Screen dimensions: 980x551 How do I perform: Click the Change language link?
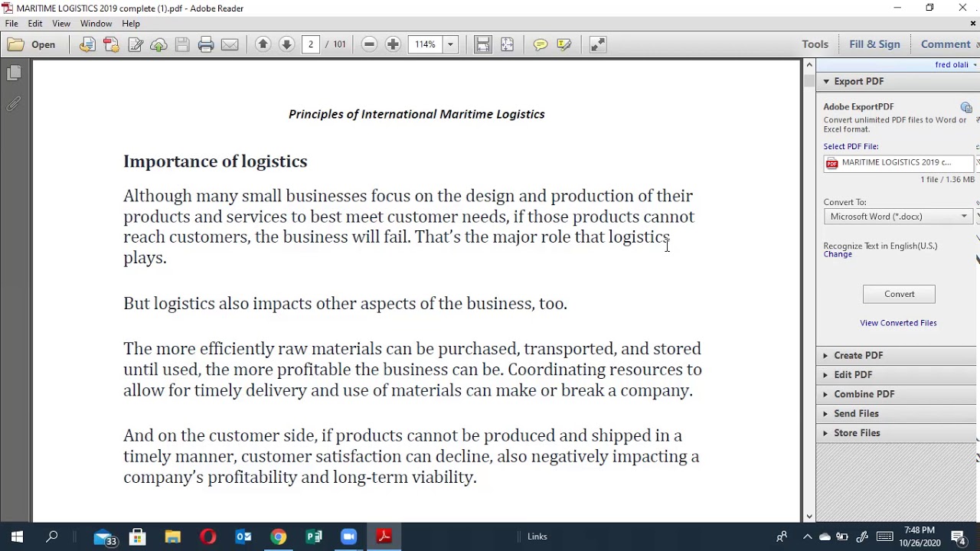coord(838,254)
